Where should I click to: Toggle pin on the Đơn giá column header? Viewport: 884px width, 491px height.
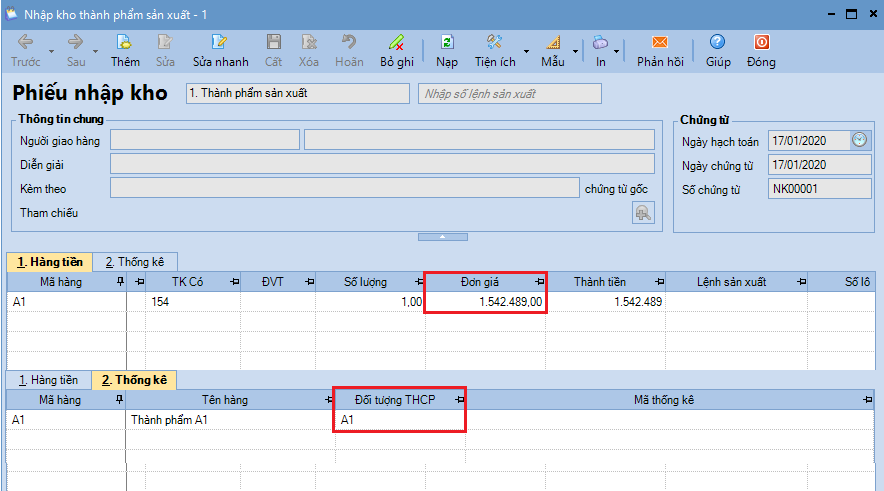(539, 282)
